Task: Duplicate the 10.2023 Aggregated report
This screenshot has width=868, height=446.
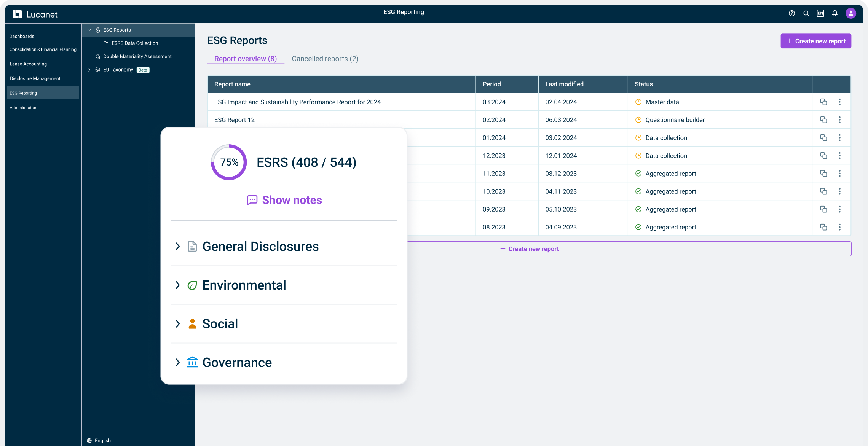Action: (x=823, y=191)
